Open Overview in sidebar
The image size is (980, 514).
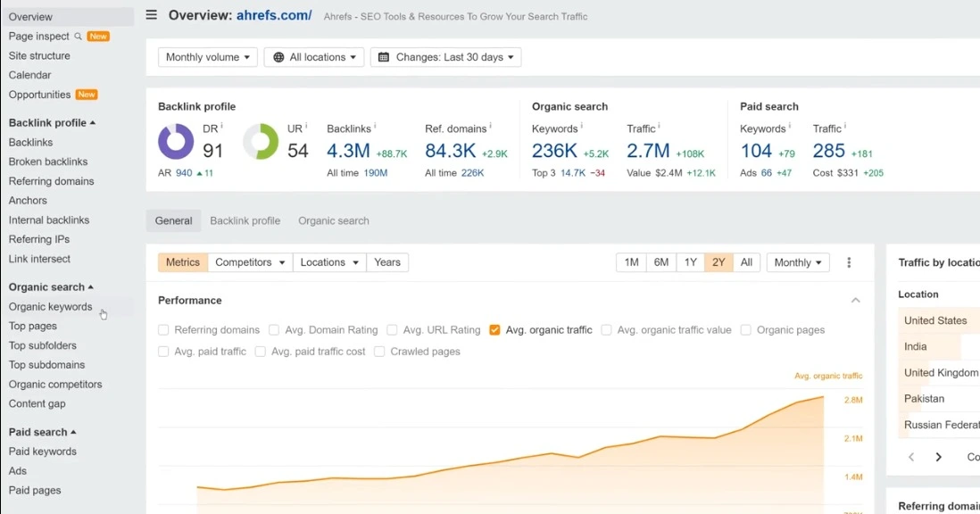(x=68, y=17)
